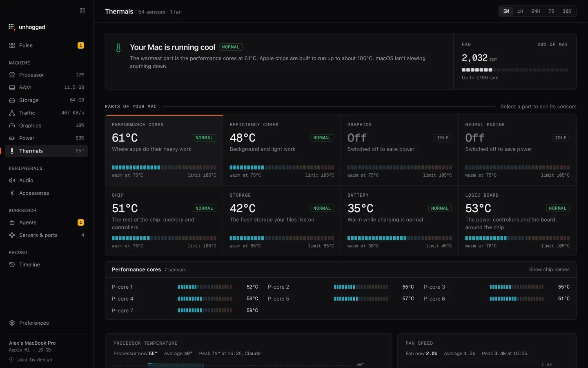Click the RAM memory icon
Viewport: 588px width, 368px height.
click(x=12, y=88)
